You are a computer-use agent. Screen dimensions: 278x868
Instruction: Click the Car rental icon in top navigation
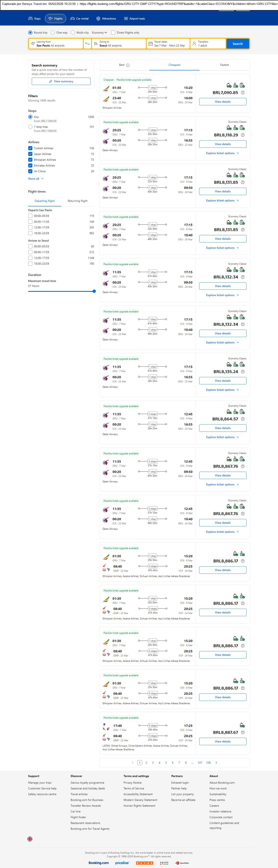73,19
